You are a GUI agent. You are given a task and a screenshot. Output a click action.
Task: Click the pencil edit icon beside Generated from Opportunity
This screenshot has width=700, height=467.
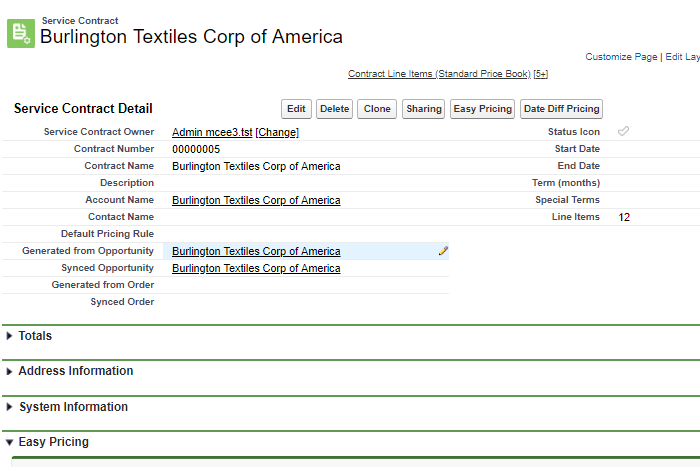point(443,251)
